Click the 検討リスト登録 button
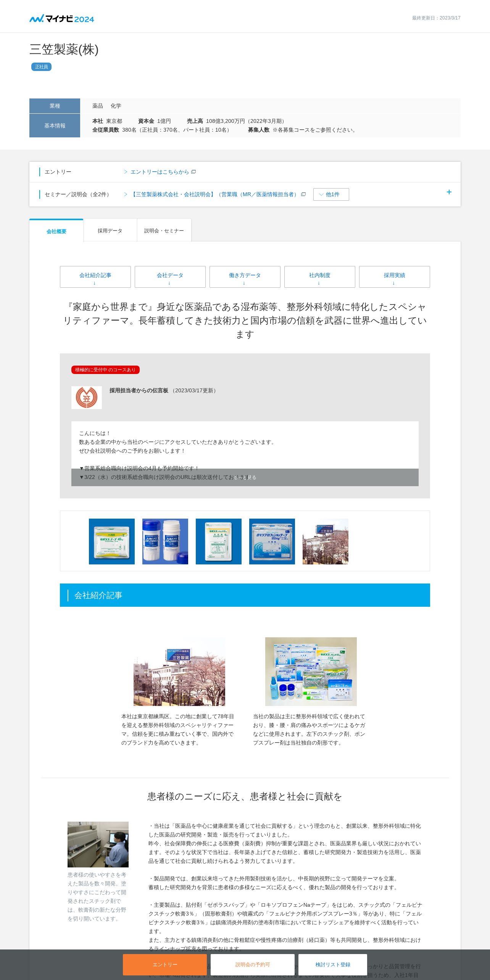This screenshot has height=980, width=490. tap(333, 964)
